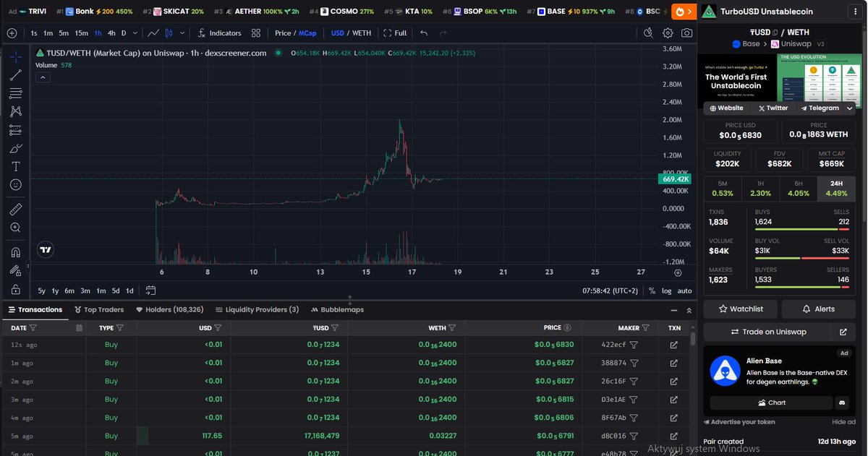Image resolution: width=868 pixels, height=456 pixels.
Task: Activate the zoom in tool
Action: 15,228
